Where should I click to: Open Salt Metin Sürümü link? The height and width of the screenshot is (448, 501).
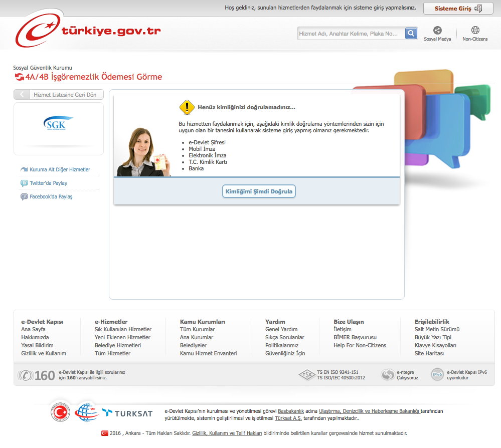click(x=437, y=329)
